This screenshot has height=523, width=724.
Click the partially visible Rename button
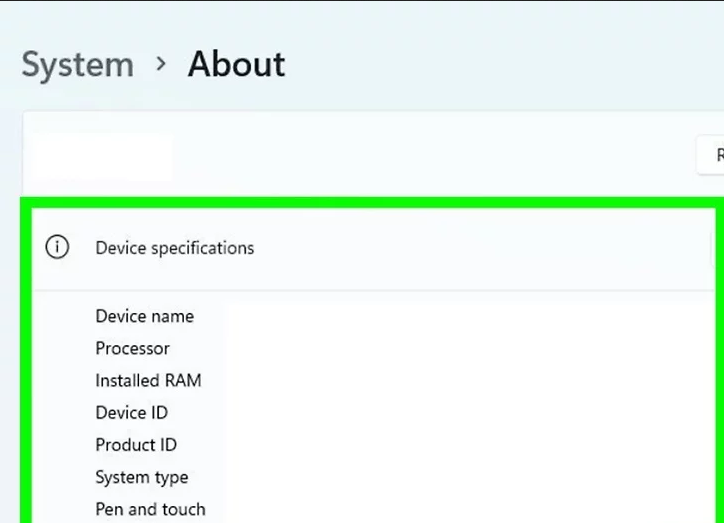click(x=711, y=155)
